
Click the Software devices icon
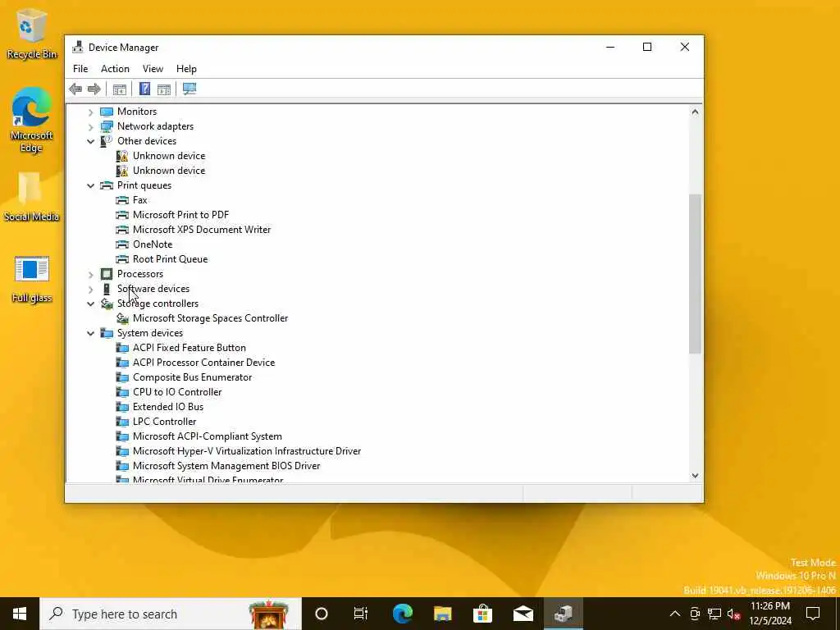(107, 289)
